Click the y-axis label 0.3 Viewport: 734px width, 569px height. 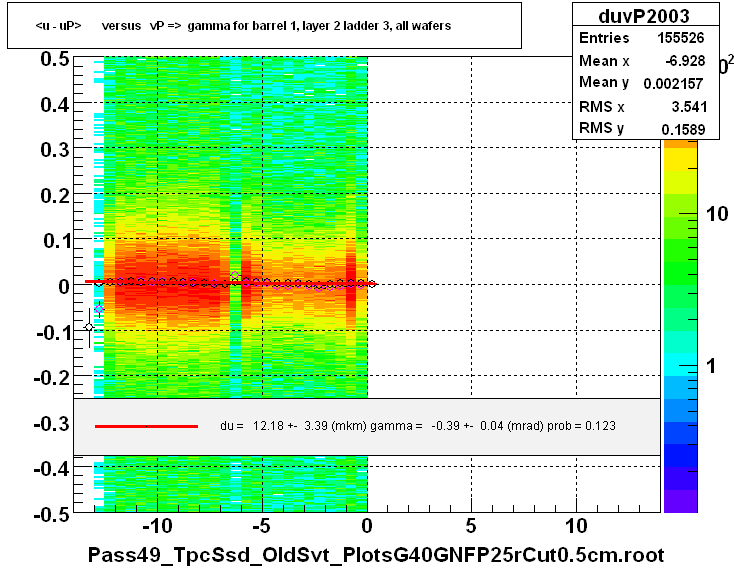(55, 150)
